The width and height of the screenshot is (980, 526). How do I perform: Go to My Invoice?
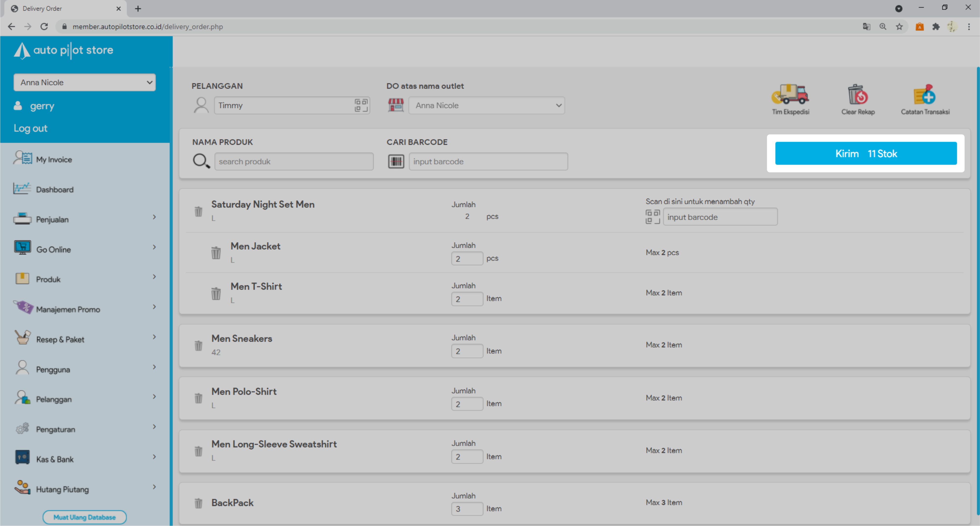[x=54, y=159]
